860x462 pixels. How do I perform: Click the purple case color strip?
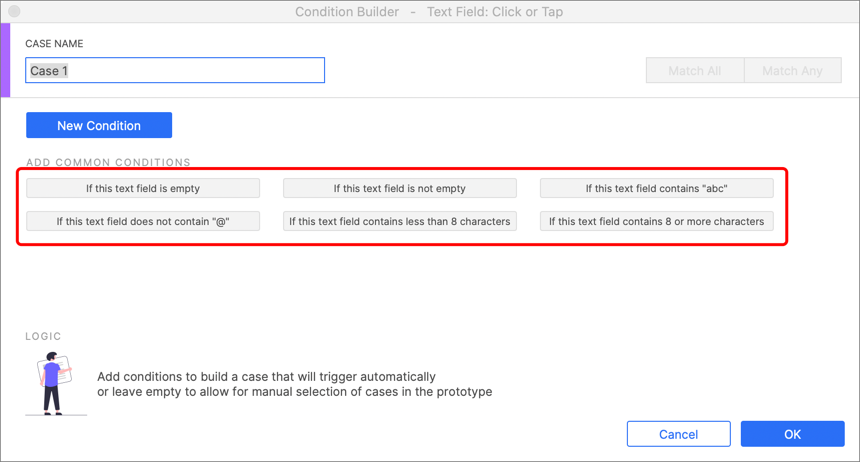[x=5, y=60]
